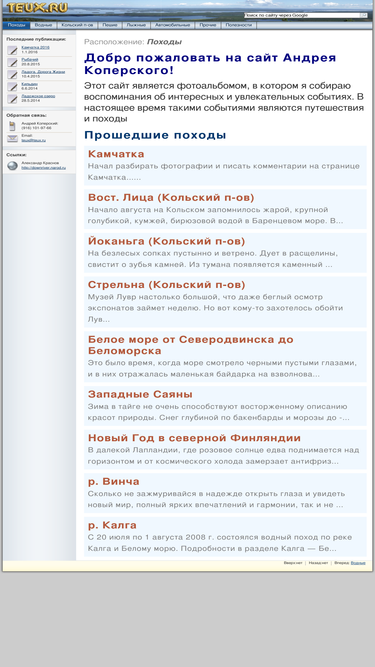Viewport: 375px width, 667px height.
Task: Go to the Лыжные tab
Action: click(136, 25)
